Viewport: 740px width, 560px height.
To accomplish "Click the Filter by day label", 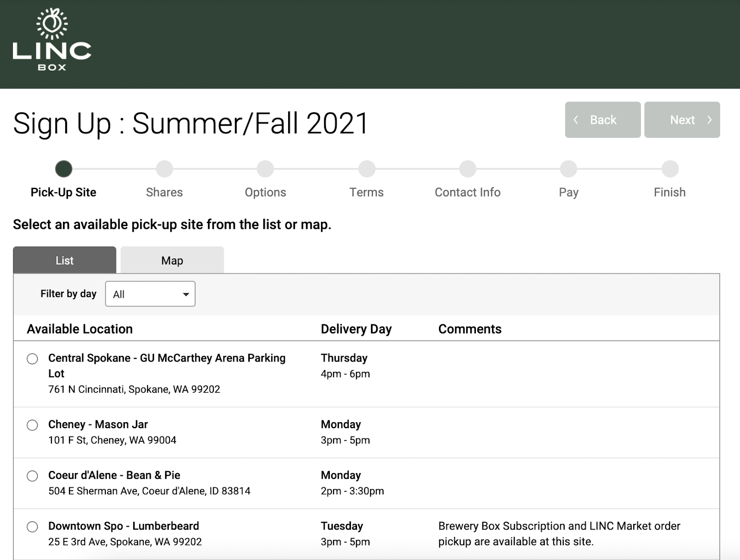I will (x=68, y=294).
